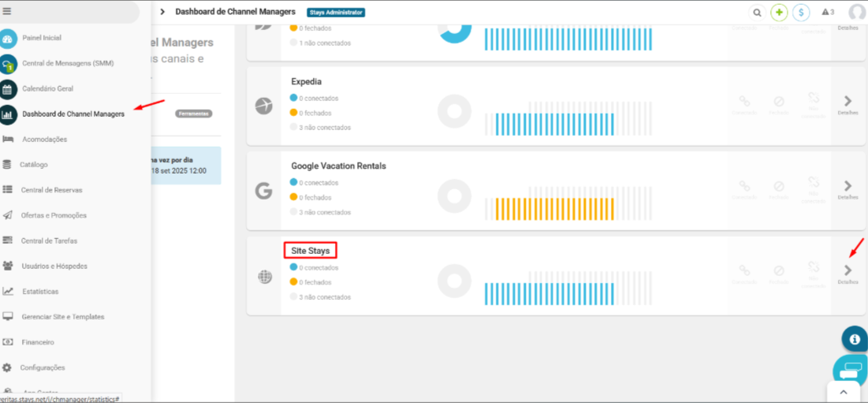The height and width of the screenshot is (403, 868).
Task: Open Central de Reservas menu item
Action: 51,190
